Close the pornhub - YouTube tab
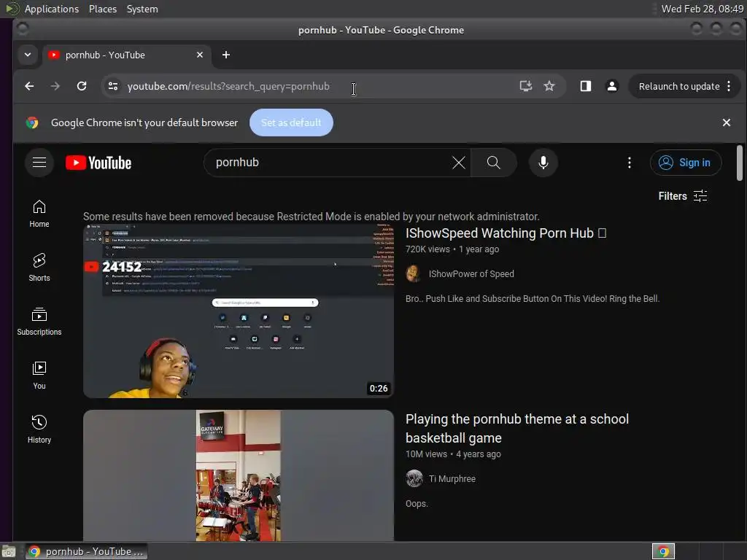 click(200, 55)
